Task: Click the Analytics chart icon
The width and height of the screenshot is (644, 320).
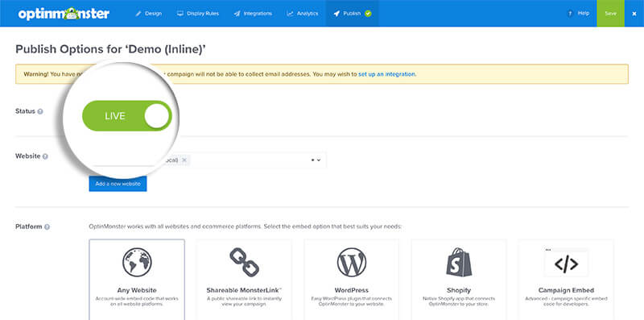Action: coord(290,14)
